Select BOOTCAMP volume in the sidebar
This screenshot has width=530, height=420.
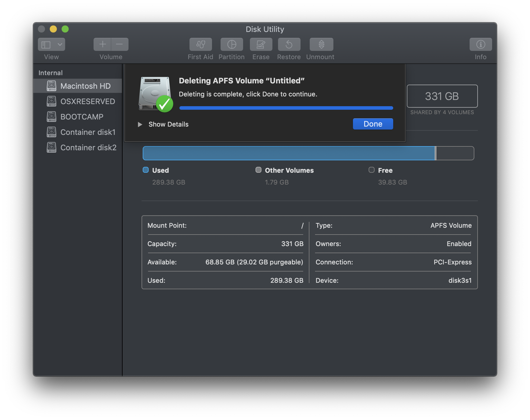(x=78, y=117)
